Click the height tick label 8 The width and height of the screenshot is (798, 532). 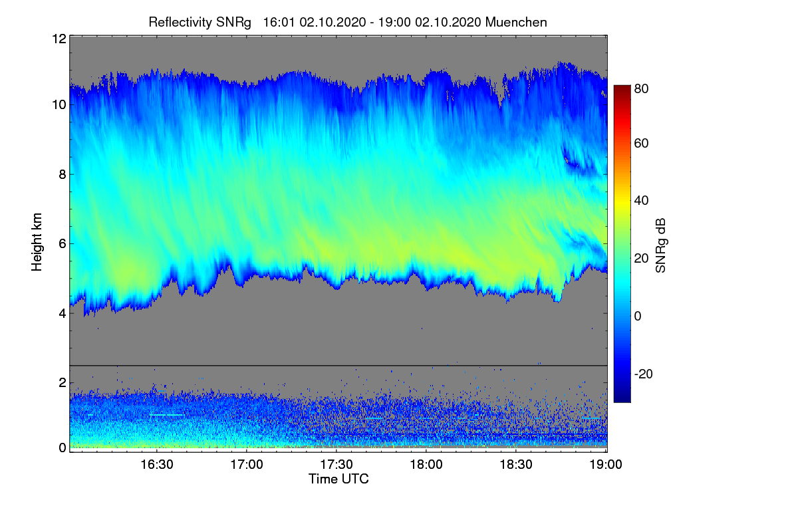coord(61,174)
